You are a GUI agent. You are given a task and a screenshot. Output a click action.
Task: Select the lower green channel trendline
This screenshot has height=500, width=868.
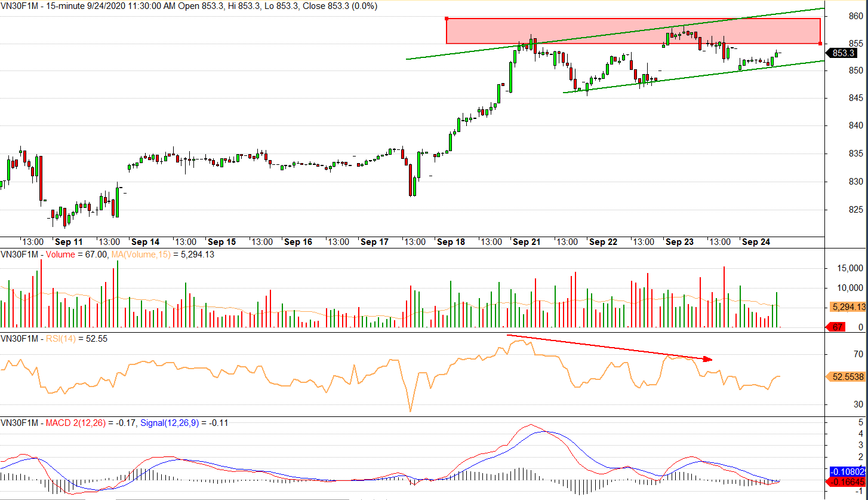(694, 76)
